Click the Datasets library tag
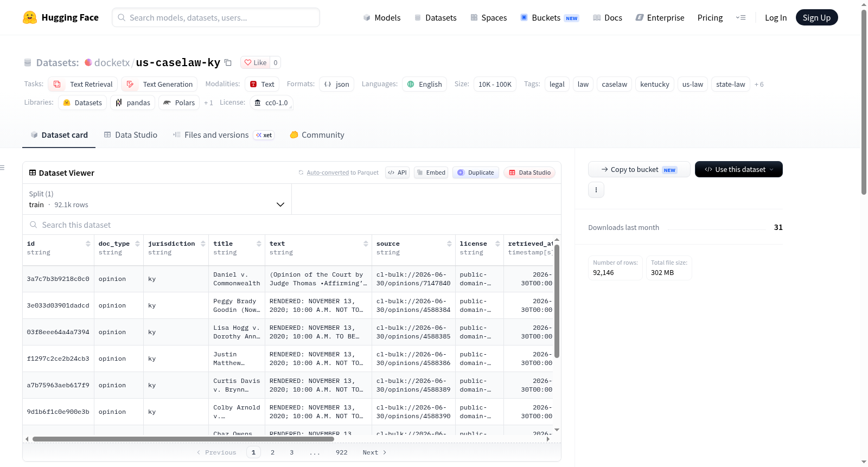Image resolution: width=868 pixels, height=467 pixels. (x=82, y=103)
